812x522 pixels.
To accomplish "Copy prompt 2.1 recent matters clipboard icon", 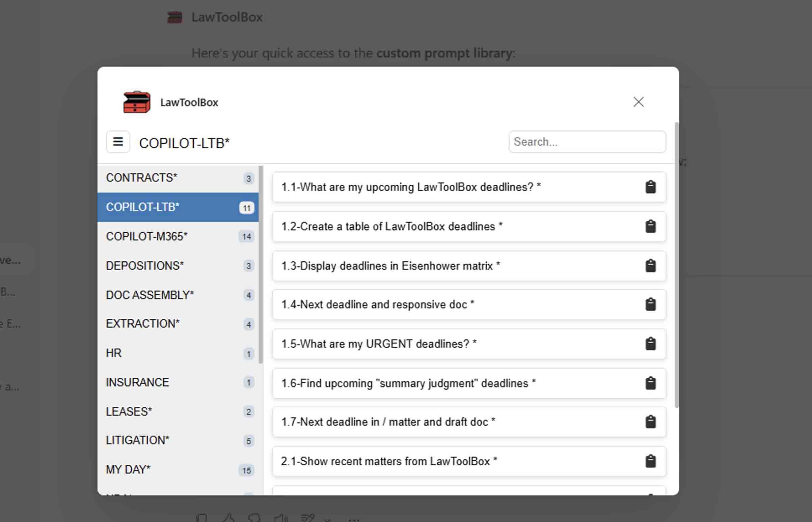I will (650, 461).
